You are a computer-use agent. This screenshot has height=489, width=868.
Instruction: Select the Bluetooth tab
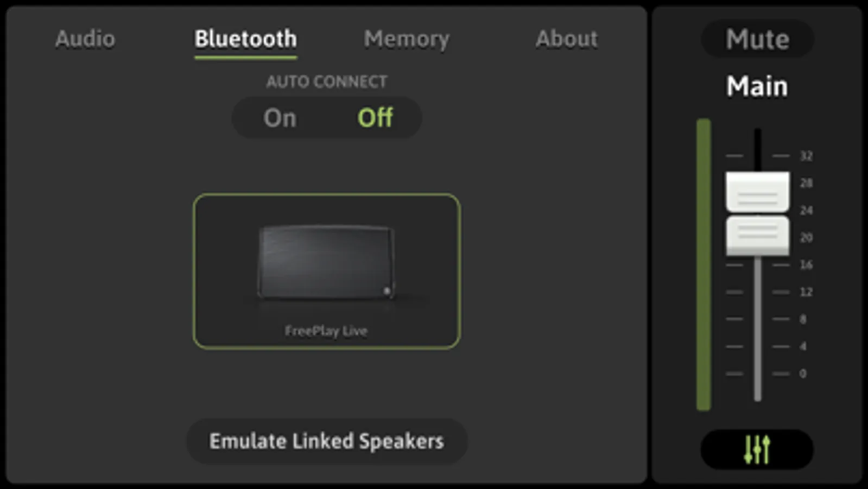tap(246, 39)
